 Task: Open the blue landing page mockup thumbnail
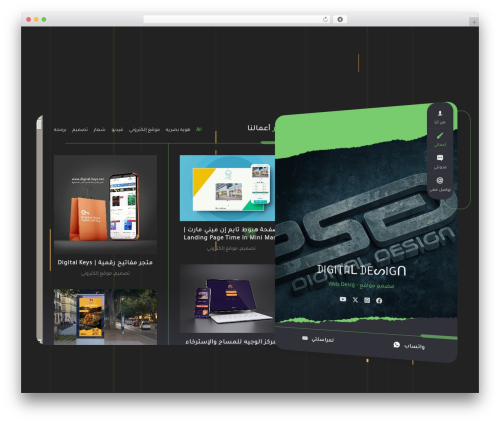[x=227, y=188]
